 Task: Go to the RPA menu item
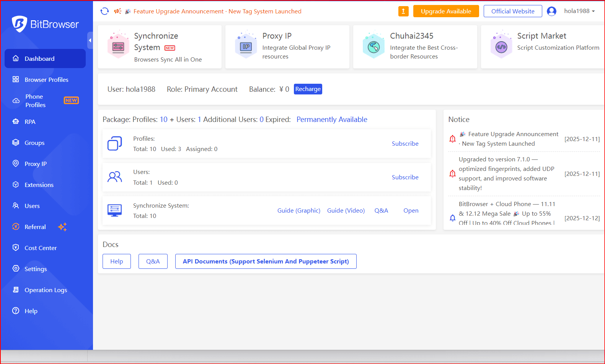30,122
